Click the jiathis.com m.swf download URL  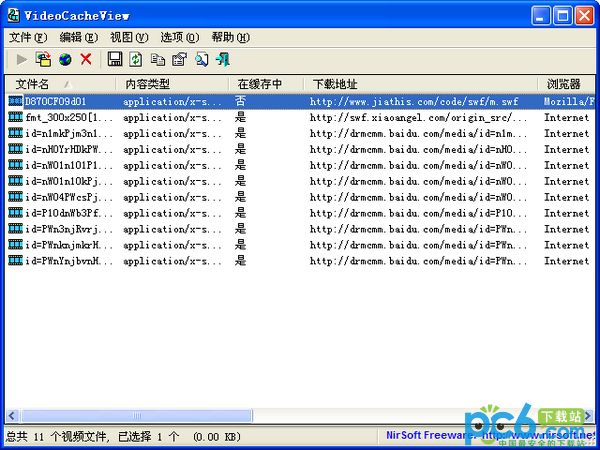(x=414, y=101)
